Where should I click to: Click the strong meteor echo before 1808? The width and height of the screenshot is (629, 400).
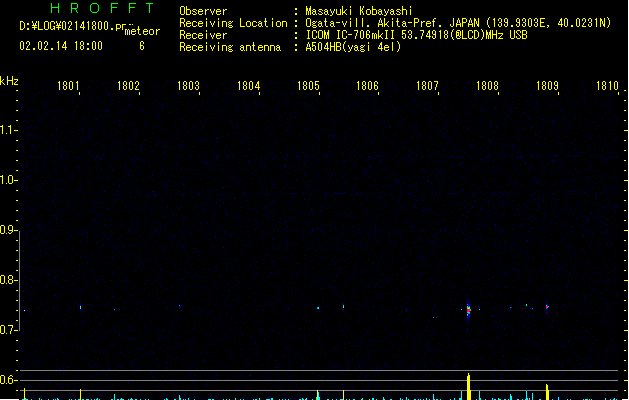point(468,310)
